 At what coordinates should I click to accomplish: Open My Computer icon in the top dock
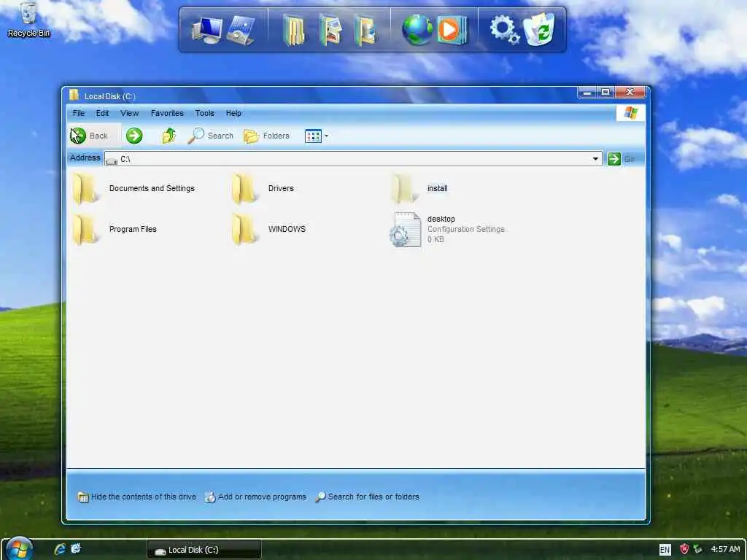click(x=206, y=30)
